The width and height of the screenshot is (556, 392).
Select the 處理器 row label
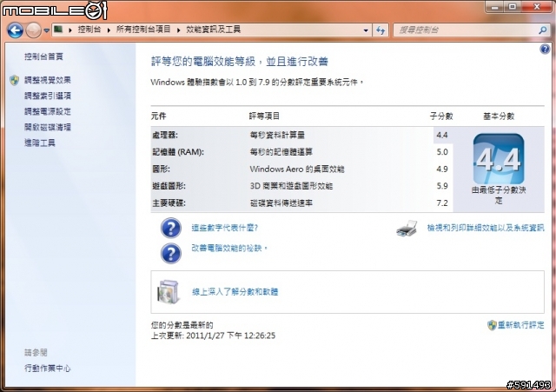(165, 136)
